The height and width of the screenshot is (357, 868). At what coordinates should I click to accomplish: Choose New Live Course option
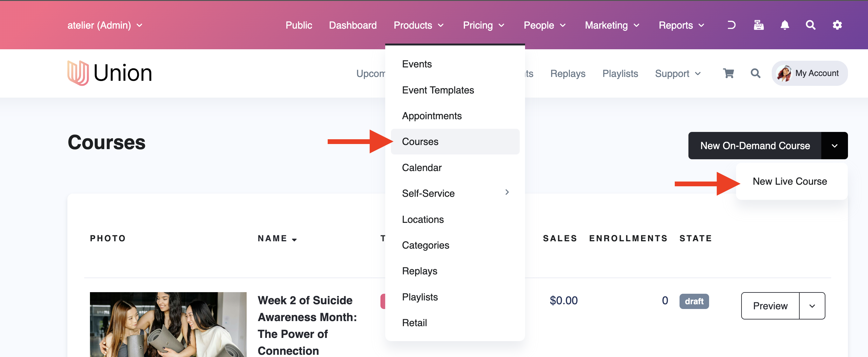[789, 182]
